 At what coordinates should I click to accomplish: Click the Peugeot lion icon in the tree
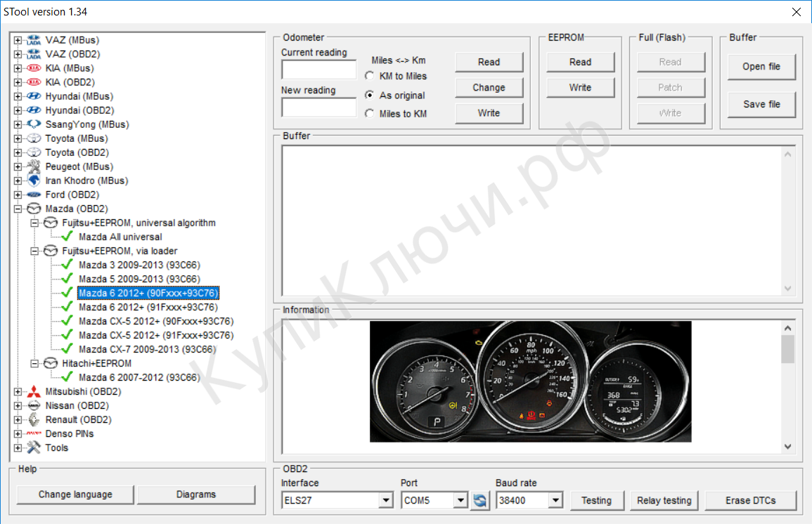pos(34,166)
